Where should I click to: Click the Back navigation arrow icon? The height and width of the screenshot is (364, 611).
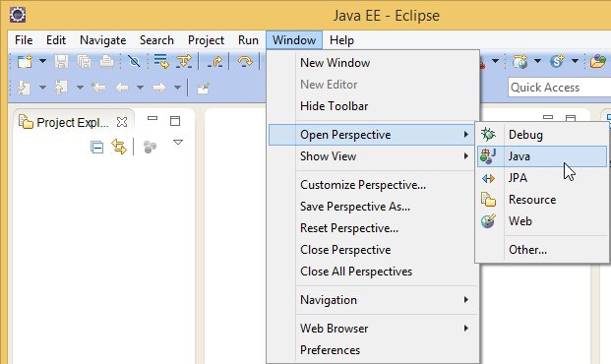122,88
